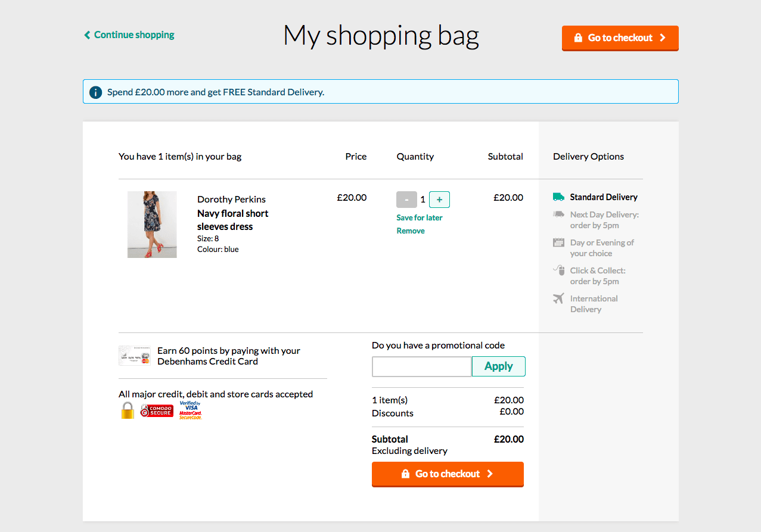Select the Day or Evening calendar icon
Screen dimensions: 761x532
click(558, 242)
